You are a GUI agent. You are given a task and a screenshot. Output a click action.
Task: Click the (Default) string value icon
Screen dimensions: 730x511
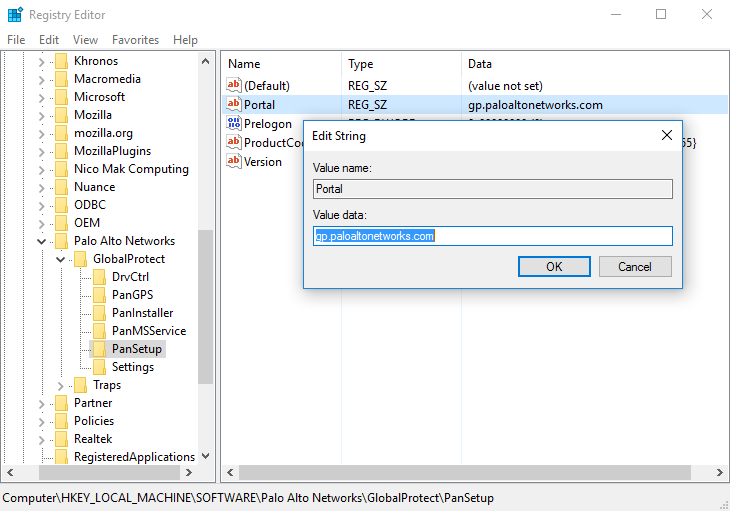pos(234,85)
